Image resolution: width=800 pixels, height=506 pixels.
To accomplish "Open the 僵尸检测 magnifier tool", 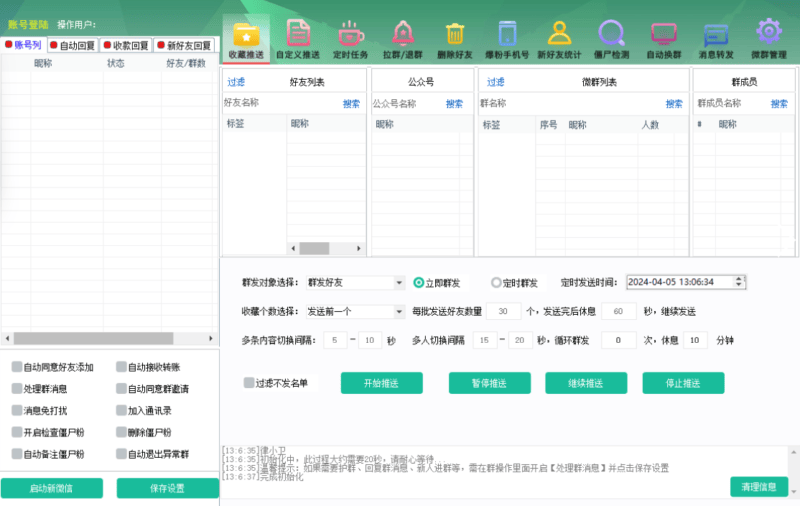I will click(611, 40).
